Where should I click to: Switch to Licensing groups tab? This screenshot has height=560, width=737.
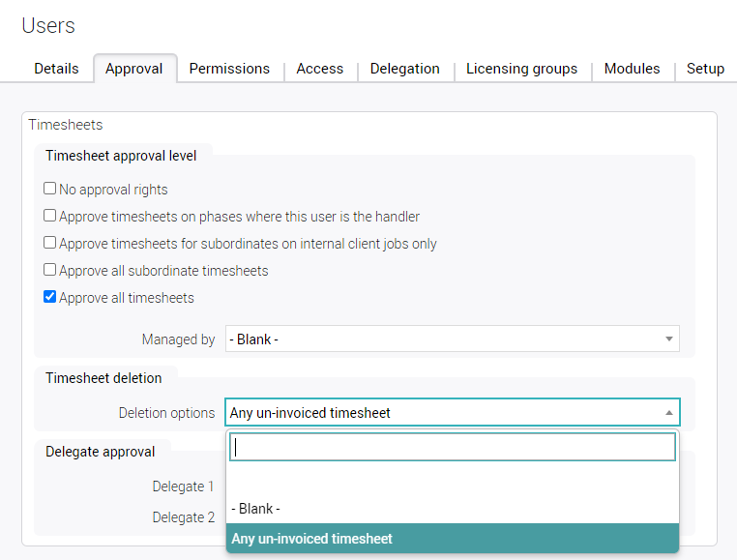[x=521, y=69]
